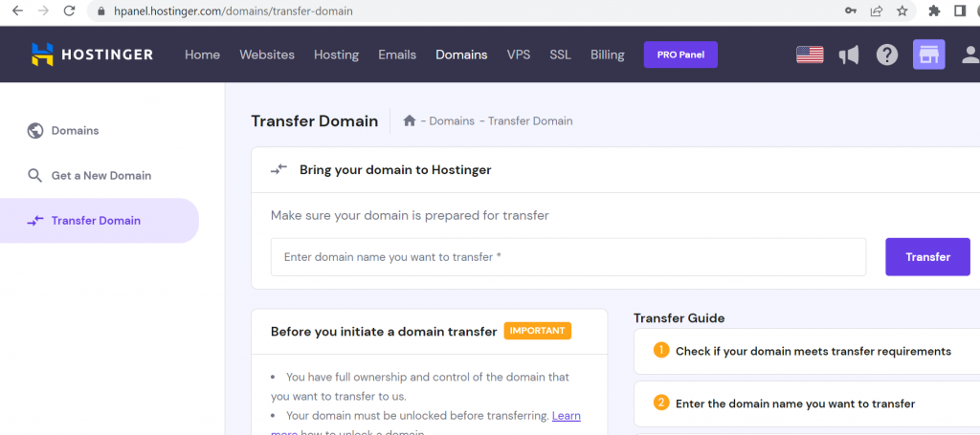Reload the page with the refresh icon

[69, 11]
